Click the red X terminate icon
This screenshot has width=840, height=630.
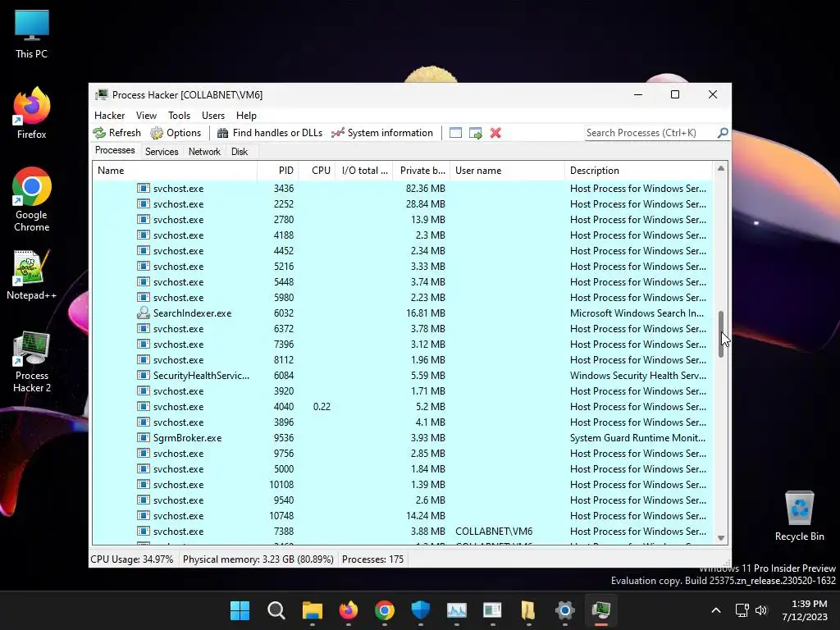pos(495,133)
